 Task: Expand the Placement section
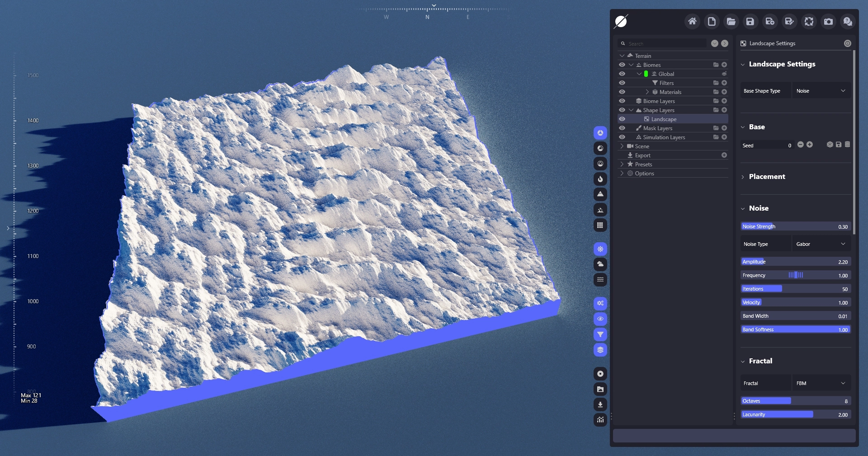(767, 177)
